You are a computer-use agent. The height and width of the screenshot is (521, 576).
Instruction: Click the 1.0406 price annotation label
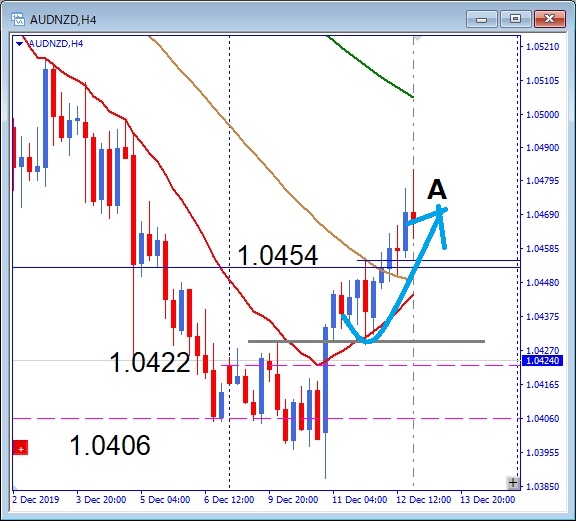[x=110, y=445]
